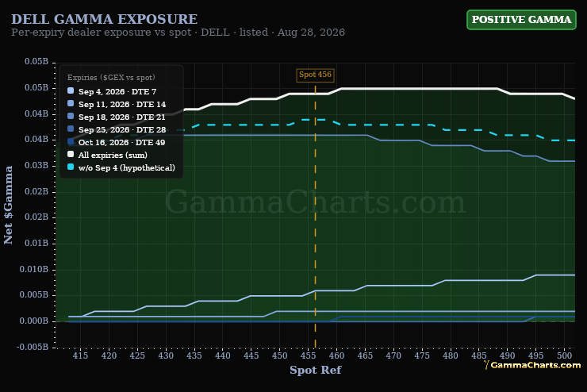The image size is (587, 392).
Task: Click the 415 x-axis tick label
Action: click(80, 355)
